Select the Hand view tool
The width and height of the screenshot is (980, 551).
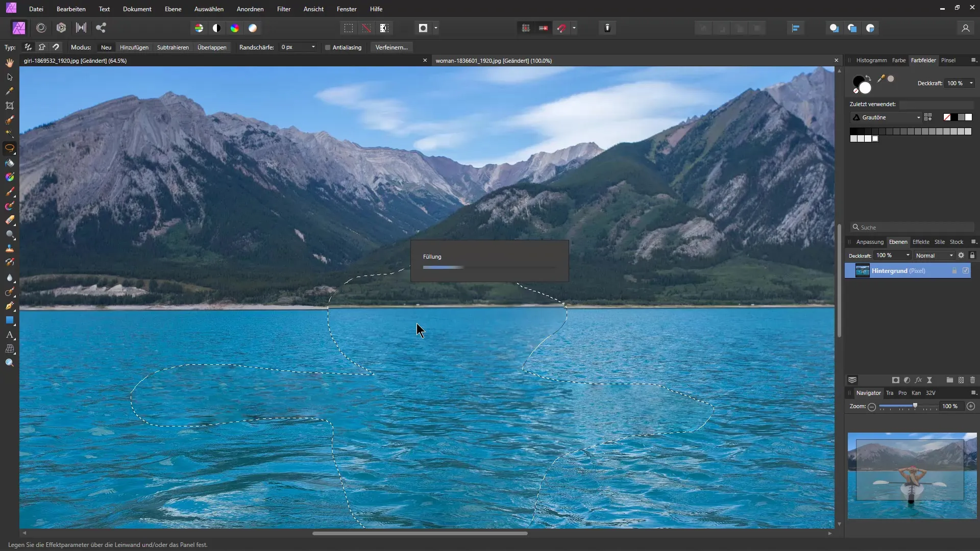[x=10, y=63]
